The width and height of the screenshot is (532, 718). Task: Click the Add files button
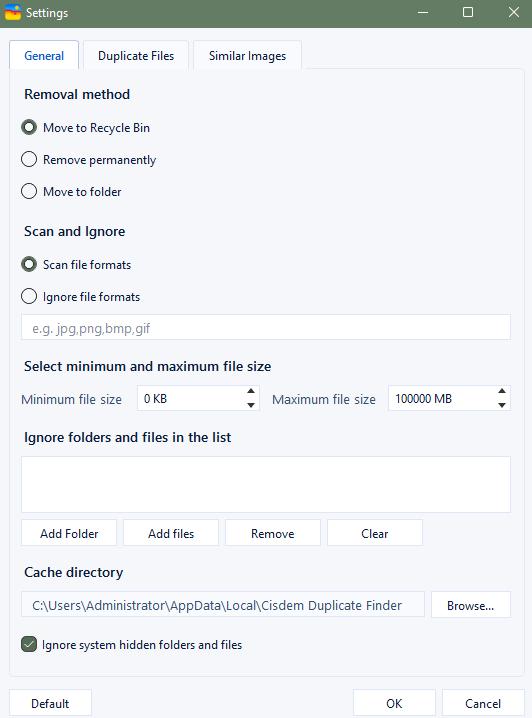pyautogui.click(x=171, y=533)
